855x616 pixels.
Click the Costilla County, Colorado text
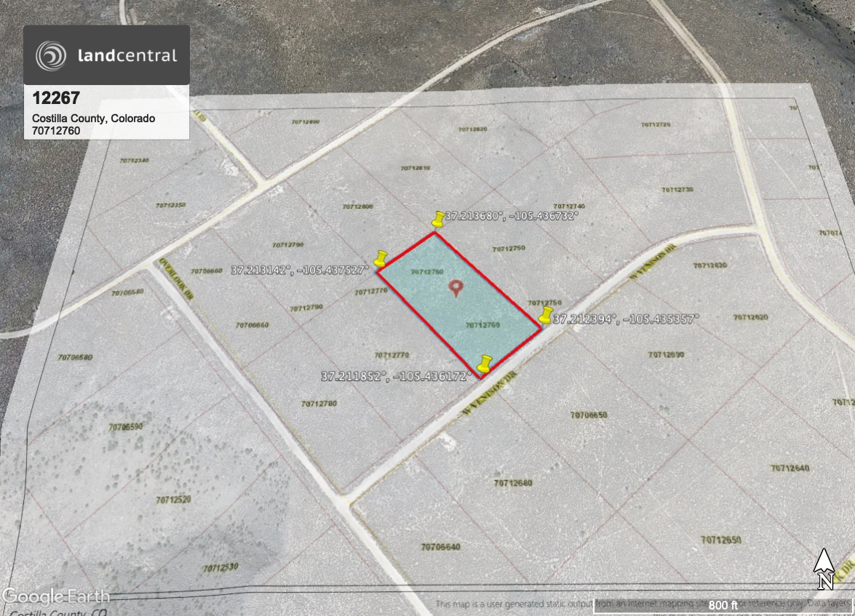coord(93,119)
